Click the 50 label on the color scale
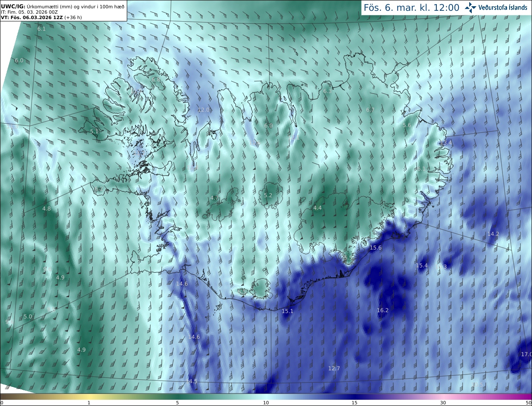Image resolution: width=532 pixels, height=406 pixels. (529, 403)
